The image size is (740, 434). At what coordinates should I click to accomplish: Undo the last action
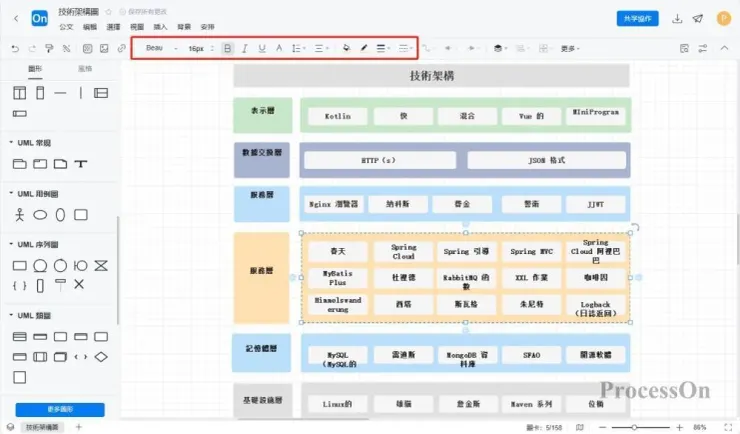[15, 48]
